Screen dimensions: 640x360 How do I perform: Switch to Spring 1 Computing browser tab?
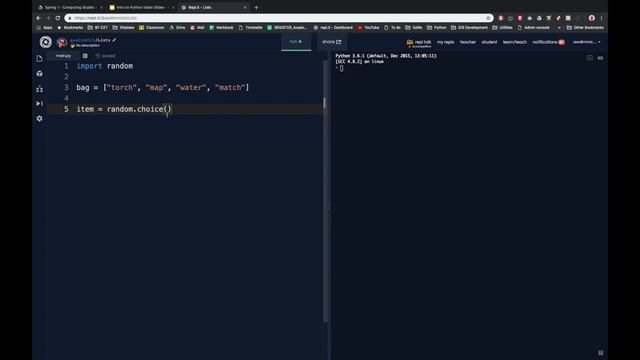[x=69, y=7]
